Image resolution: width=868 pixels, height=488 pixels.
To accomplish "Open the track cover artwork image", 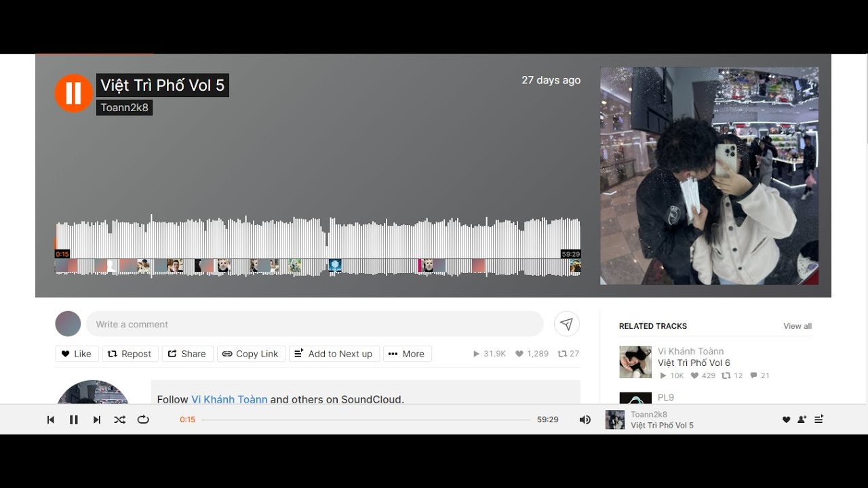I will click(709, 176).
